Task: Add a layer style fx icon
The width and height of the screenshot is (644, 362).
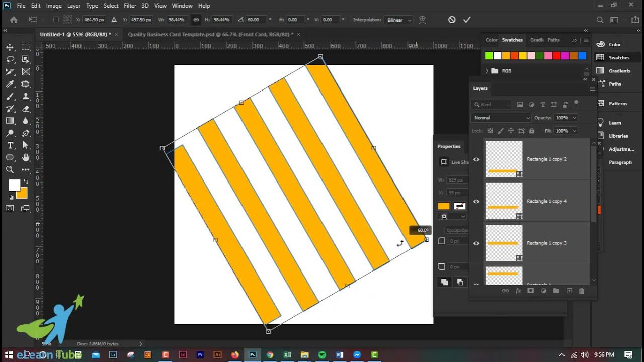Action: [518, 291]
